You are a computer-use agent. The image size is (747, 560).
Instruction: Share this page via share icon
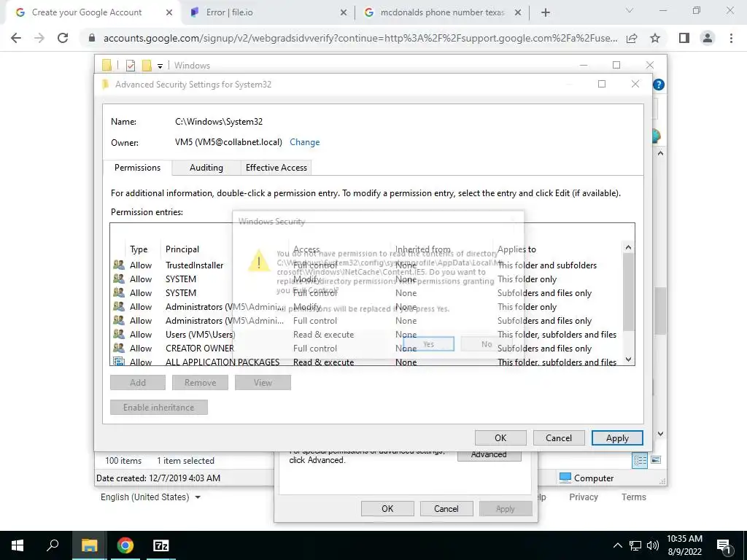pos(632,38)
